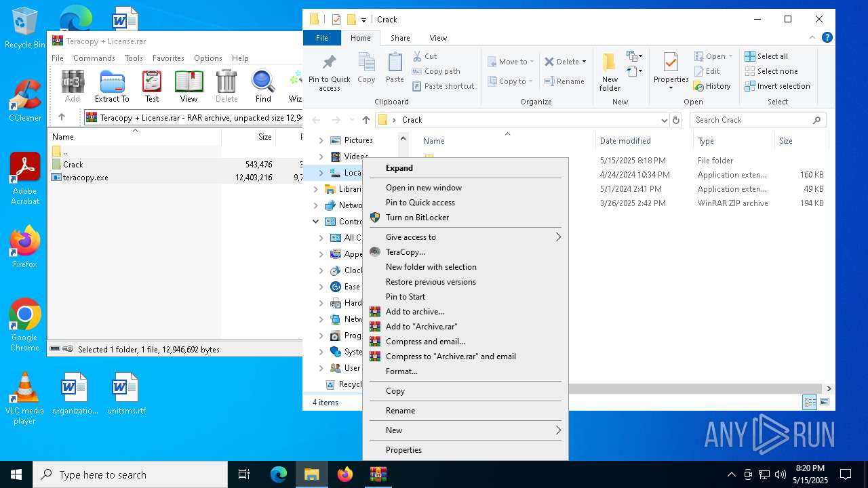Open Task View on the taskbar

pyautogui.click(x=244, y=474)
